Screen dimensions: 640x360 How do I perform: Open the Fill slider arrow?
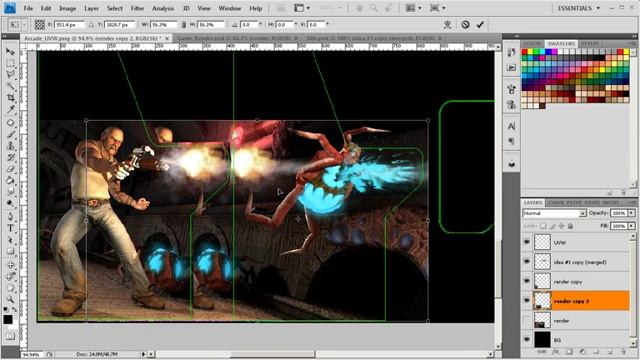click(631, 226)
